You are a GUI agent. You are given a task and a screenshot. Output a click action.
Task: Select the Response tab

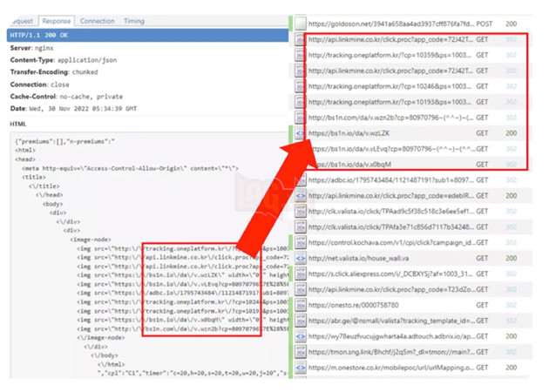tap(57, 21)
